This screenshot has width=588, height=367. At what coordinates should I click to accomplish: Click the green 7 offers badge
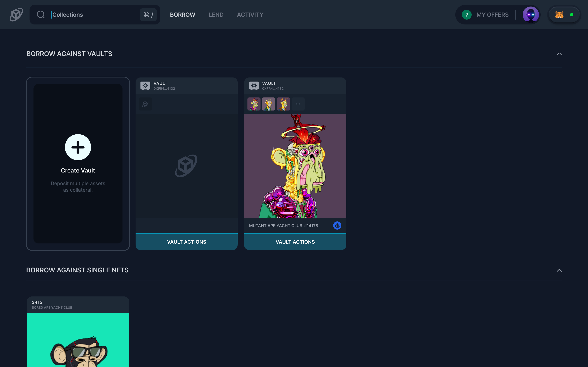coord(467,15)
